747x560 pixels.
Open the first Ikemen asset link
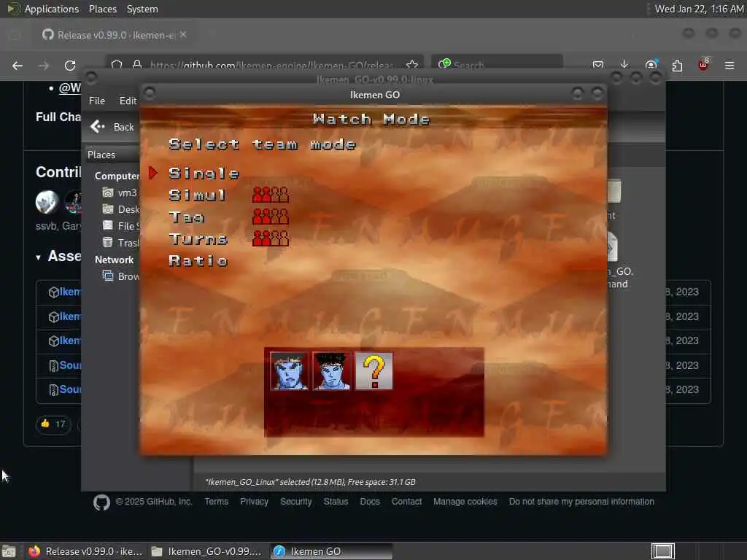(69, 292)
